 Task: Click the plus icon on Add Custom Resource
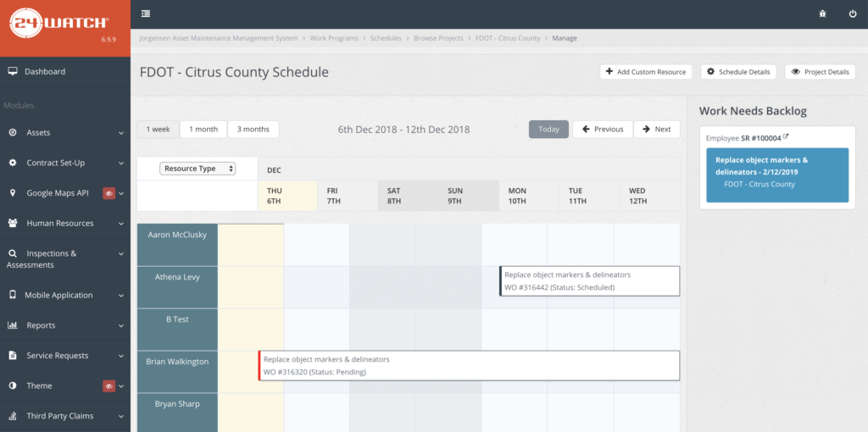609,71
